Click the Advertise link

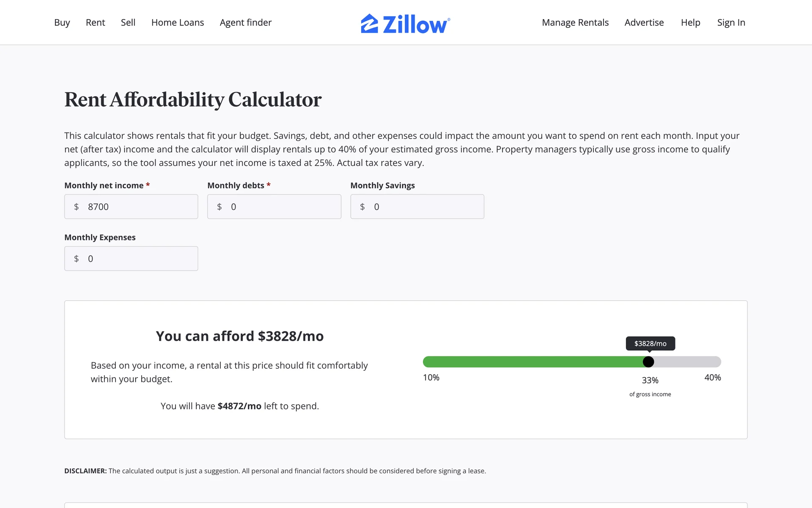coord(644,22)
